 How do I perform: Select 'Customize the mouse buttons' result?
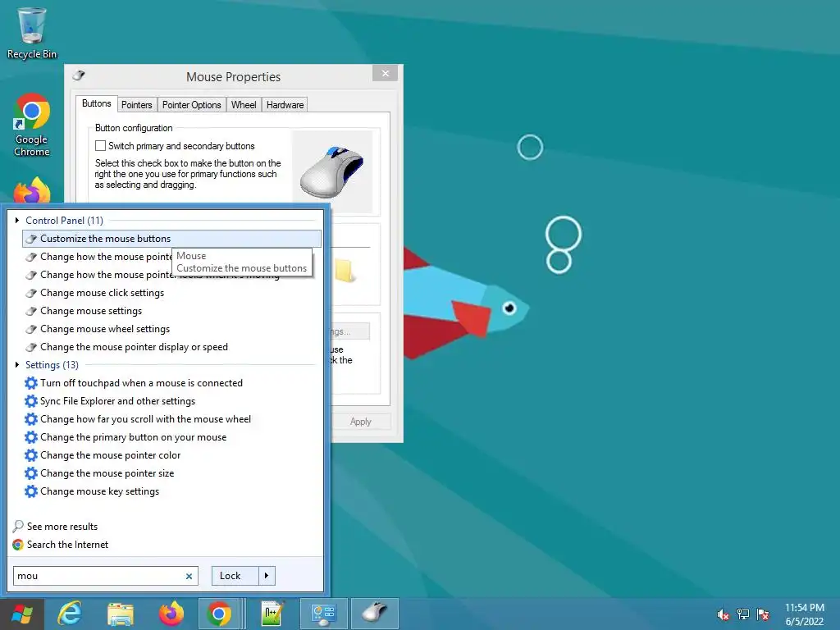click(x=172, y=239)
